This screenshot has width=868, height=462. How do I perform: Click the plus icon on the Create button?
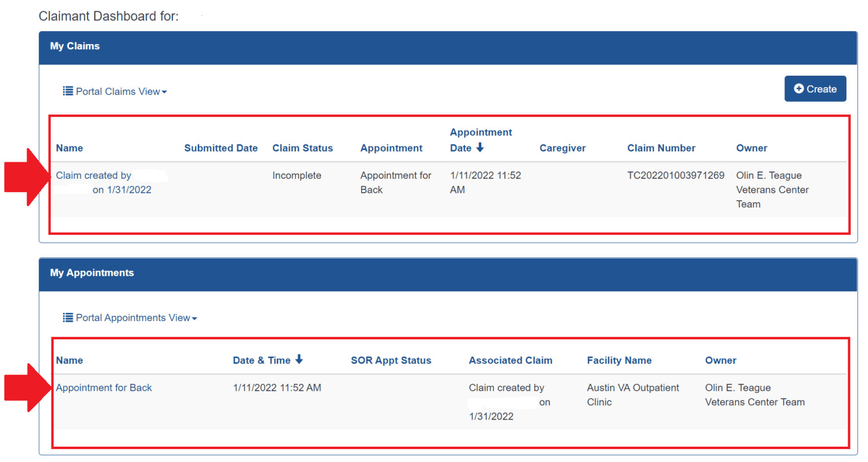[x=799, y=89]
